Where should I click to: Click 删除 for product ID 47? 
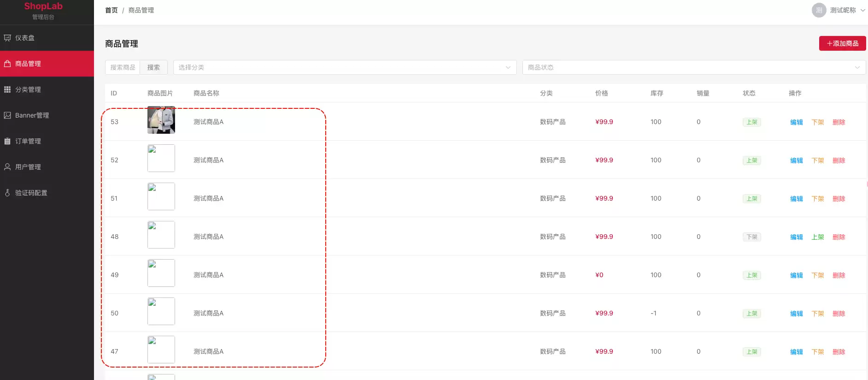point(839,352)
